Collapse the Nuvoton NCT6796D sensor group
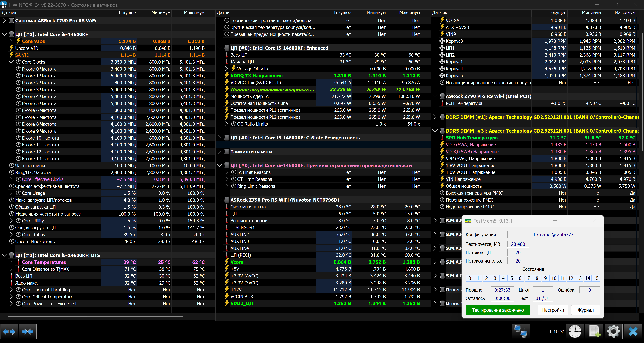This screenshot has width=644, height=343. 219,200
